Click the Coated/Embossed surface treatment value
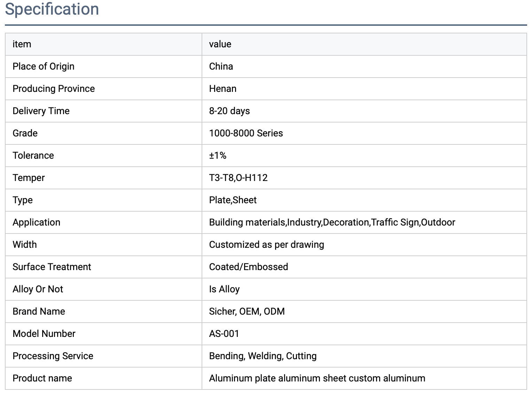Image resolution: width=532 pixels, height=394 pixels. tap(249, 267)
